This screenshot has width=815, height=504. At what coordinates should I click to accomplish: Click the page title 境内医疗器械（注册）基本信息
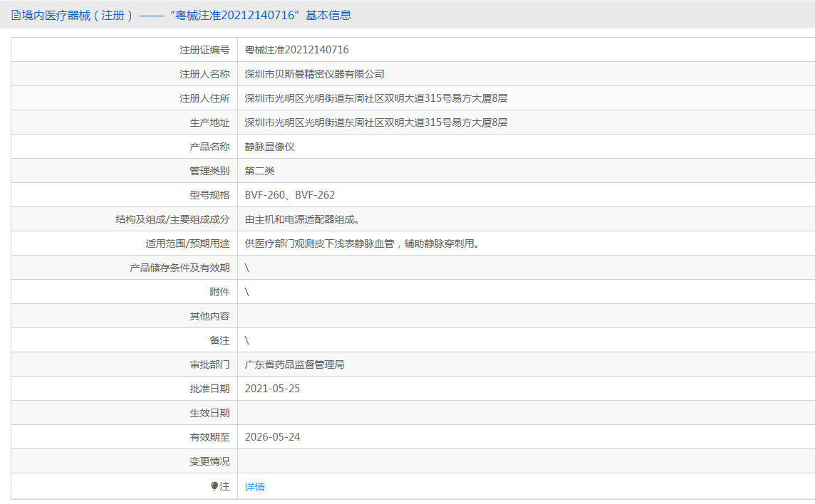point(187,15)
